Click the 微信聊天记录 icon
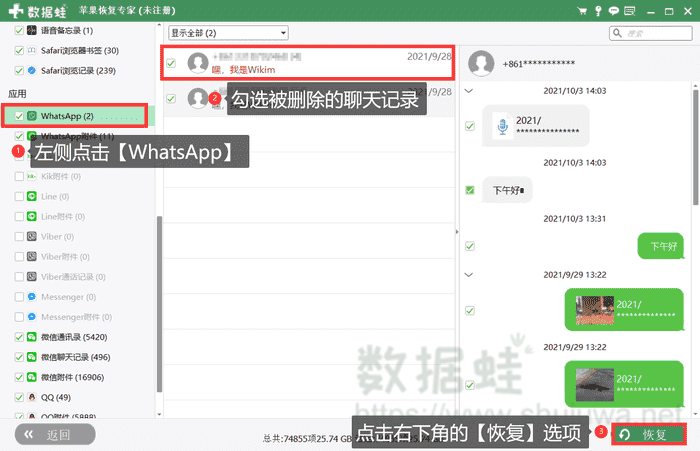Viewport: 700px width, 451px height. [32, 357]
